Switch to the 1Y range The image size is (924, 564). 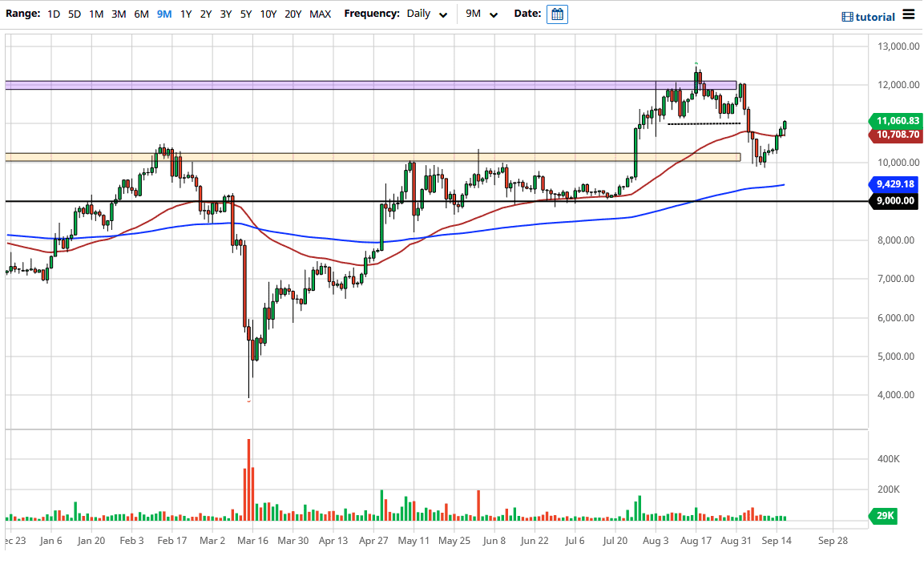[x=184, y=14]
